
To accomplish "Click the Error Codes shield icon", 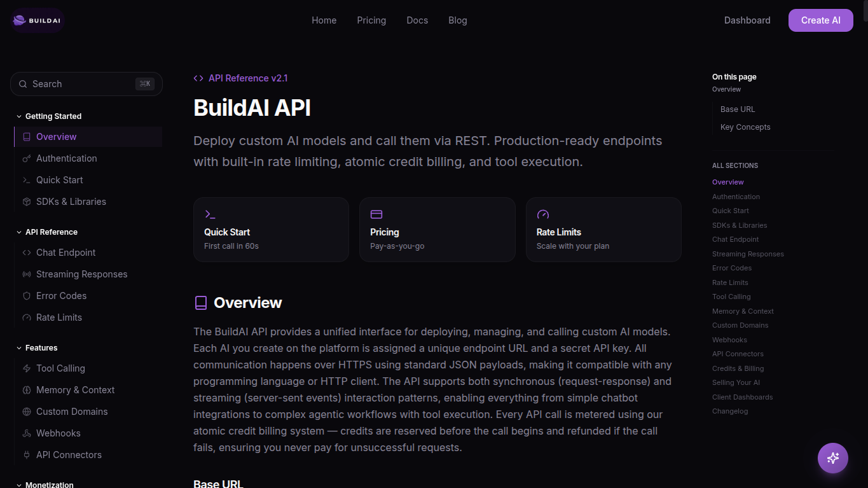I will 27,296.
